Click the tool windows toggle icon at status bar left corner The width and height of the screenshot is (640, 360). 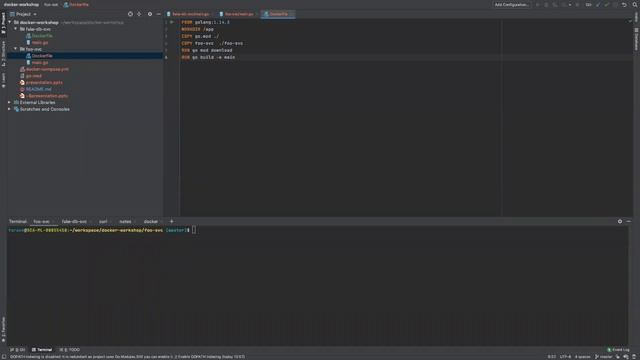pyautogui.click(x=4, y=357)
